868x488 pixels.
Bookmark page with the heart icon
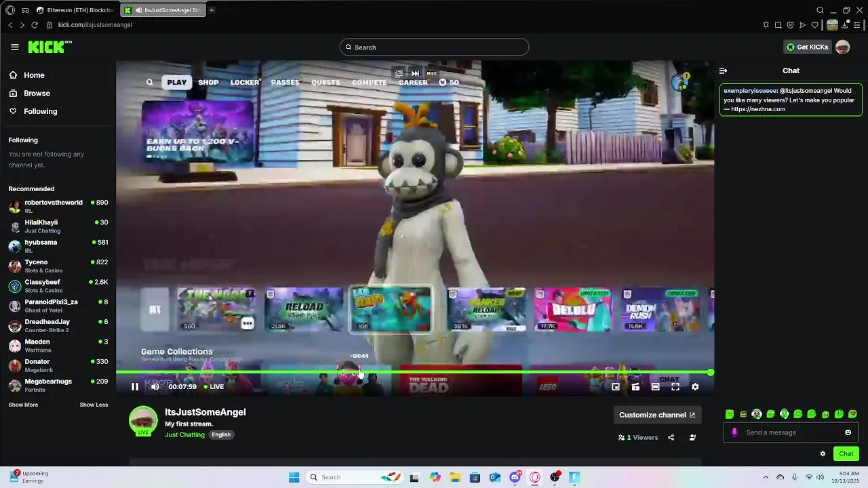[814, 25]
